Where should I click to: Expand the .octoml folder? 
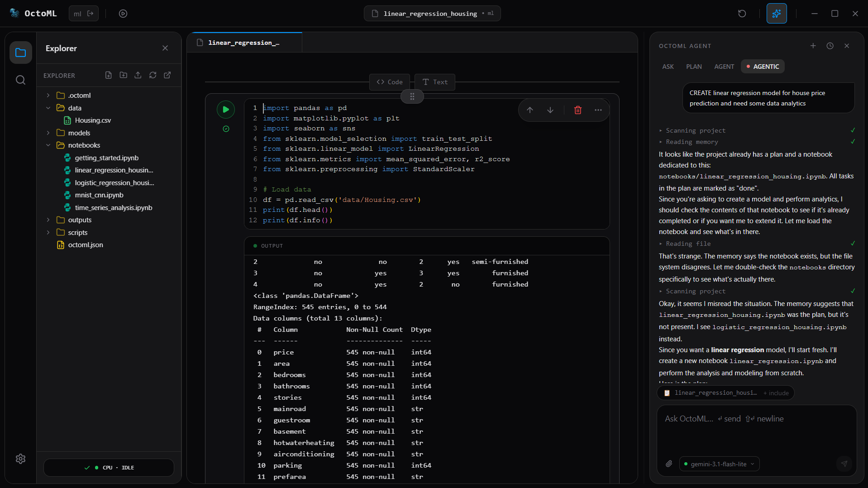(x=48, y=96)
